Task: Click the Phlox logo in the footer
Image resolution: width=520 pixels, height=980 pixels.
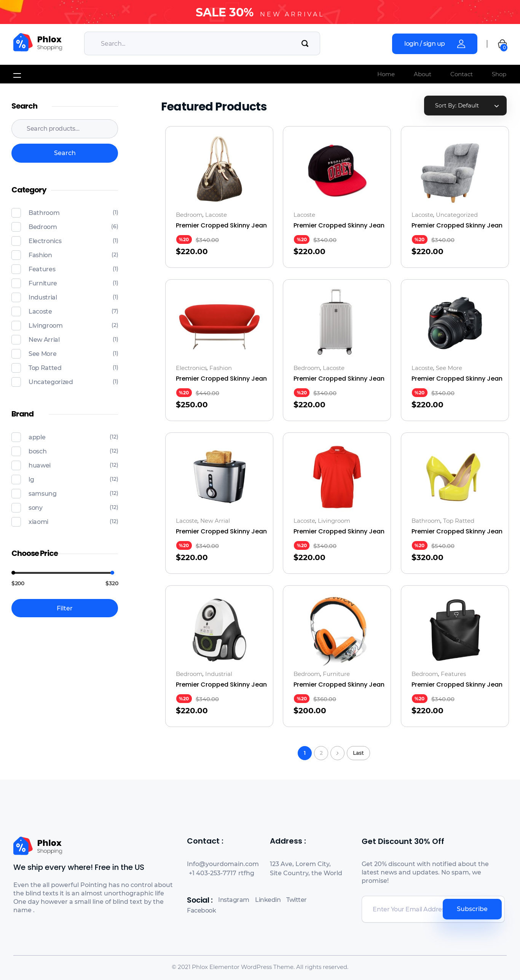Action: pos(38,846)
